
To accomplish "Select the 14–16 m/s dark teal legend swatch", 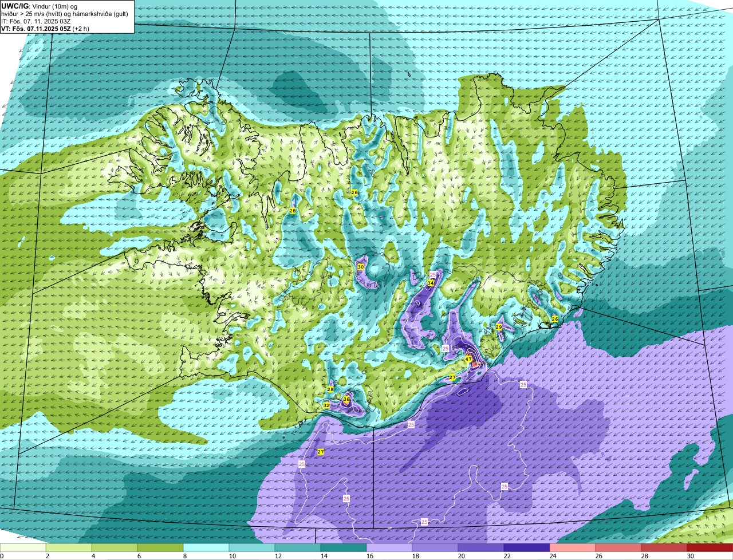I will [344, 548].
